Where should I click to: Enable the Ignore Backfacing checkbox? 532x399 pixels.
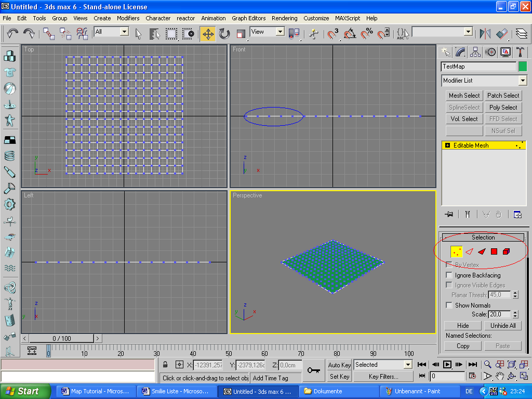(449, 275)
